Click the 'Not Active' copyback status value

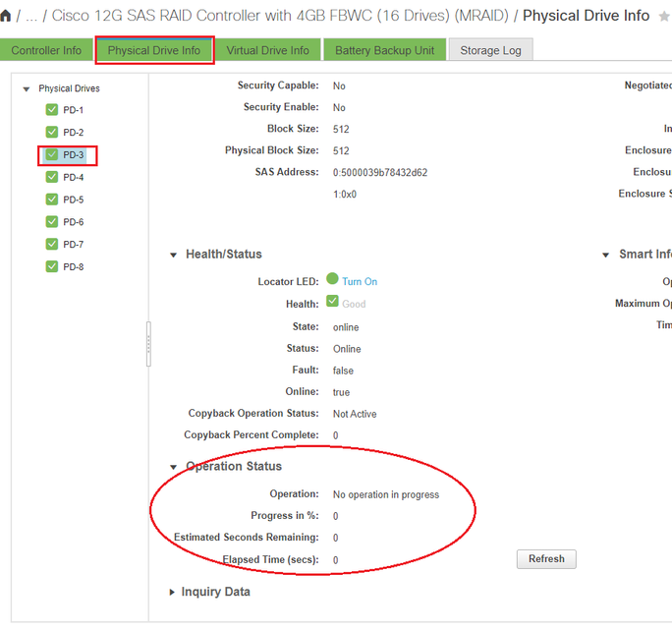[x=355, y=414]
